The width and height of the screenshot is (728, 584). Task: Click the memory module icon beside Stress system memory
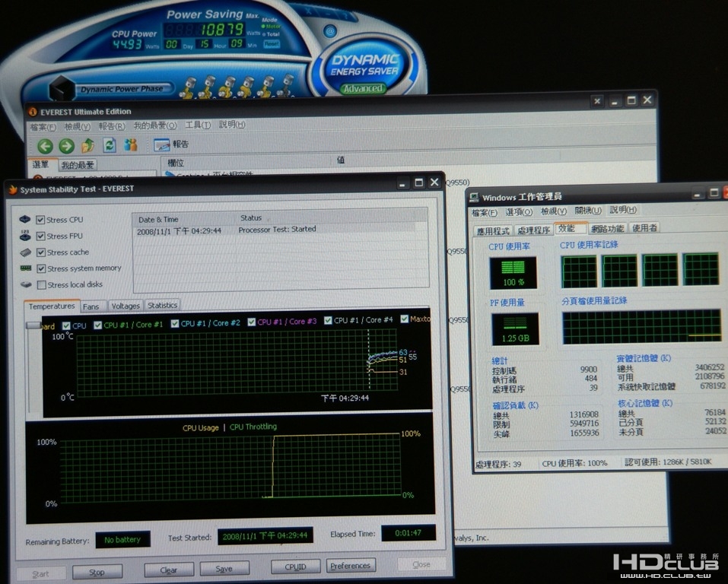point(26,268)
